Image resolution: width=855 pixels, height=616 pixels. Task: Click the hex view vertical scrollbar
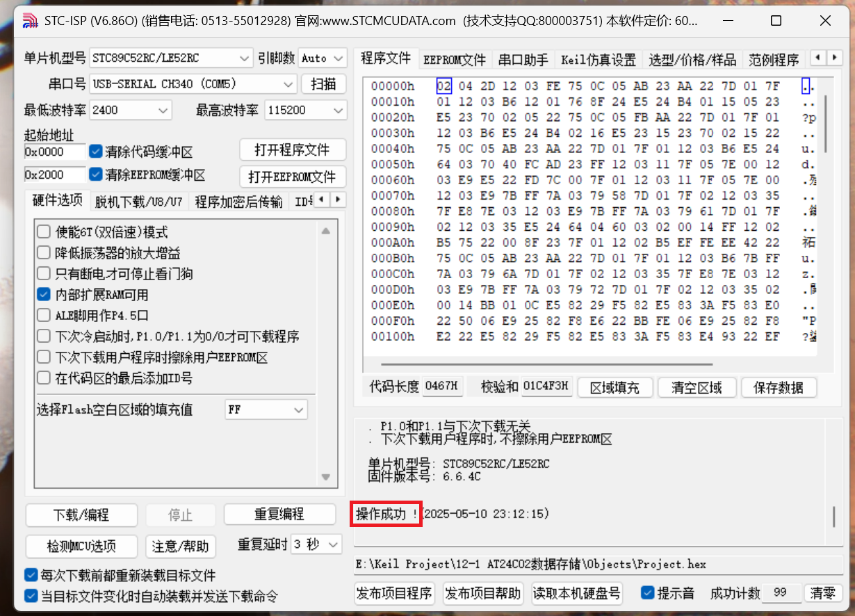click(x=824, y=123)
